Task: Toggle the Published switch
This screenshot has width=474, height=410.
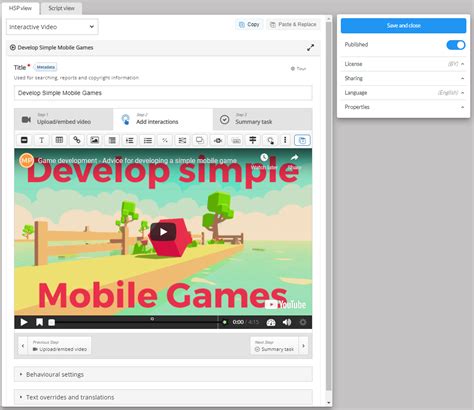Action: (x=456, y=45)
